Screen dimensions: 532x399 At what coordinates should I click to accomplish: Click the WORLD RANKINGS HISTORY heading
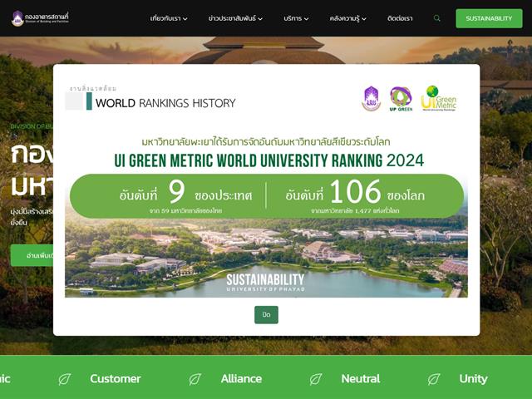165,103
